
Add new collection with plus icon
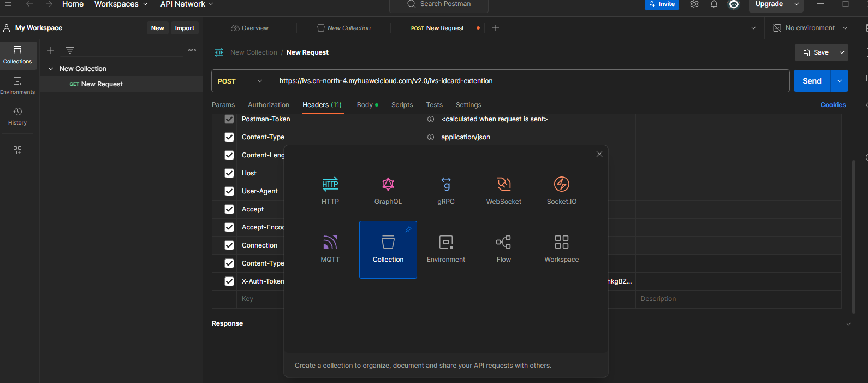click(51, 50)
